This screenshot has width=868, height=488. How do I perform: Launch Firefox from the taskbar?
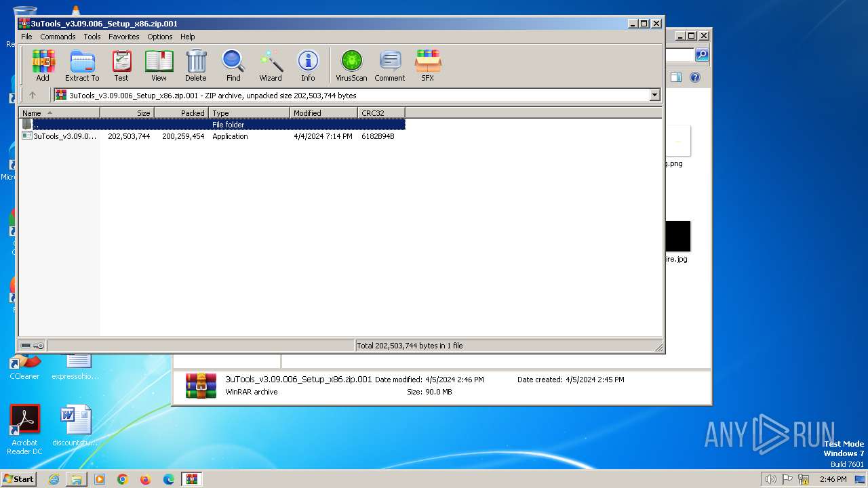(146, 479)
